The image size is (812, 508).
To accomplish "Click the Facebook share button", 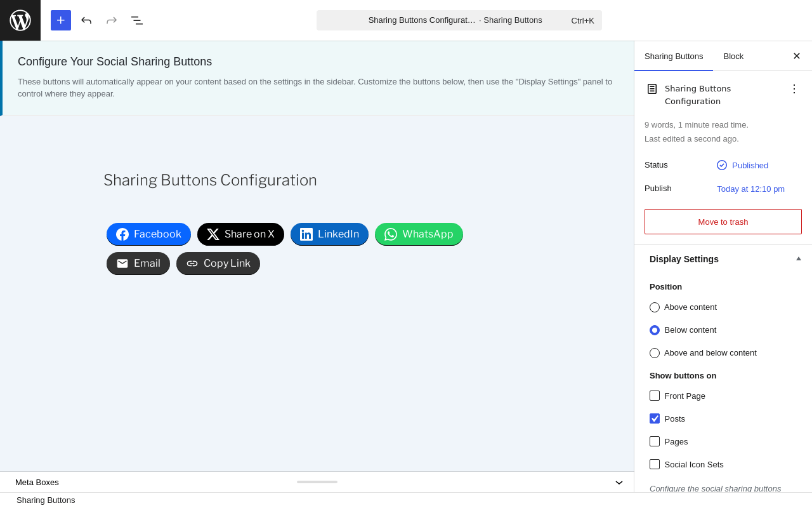I will 148,234.
